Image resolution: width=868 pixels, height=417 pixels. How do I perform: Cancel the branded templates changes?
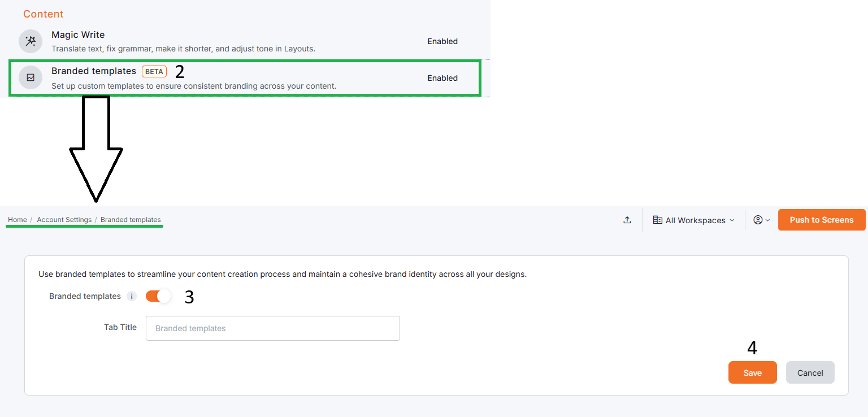pyautogui.click(x=810, y=373)
